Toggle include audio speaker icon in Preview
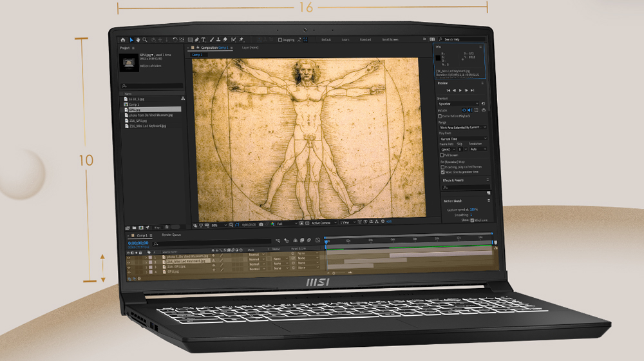This screenshot has height=361, width=644. click(x=470, y=110)
